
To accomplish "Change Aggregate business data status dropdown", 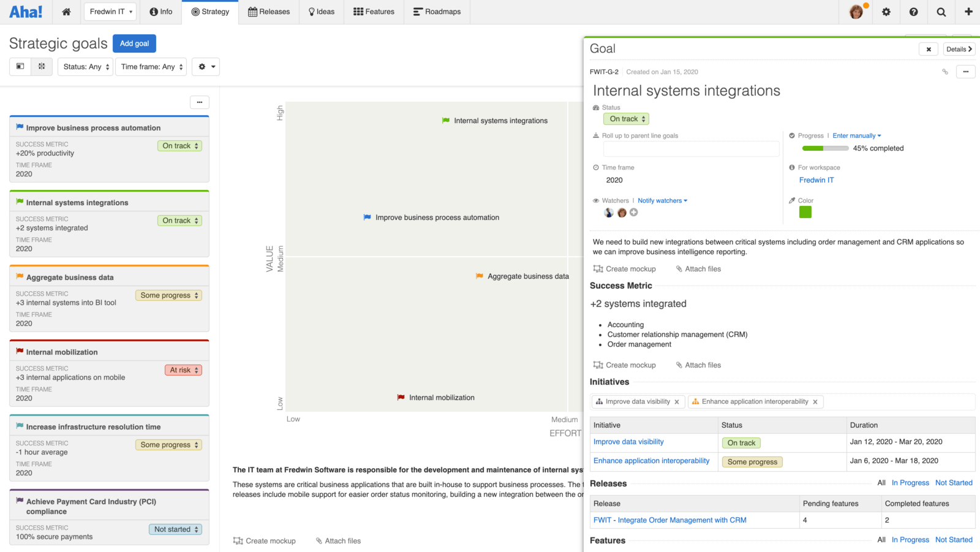I will click(169, 295).
